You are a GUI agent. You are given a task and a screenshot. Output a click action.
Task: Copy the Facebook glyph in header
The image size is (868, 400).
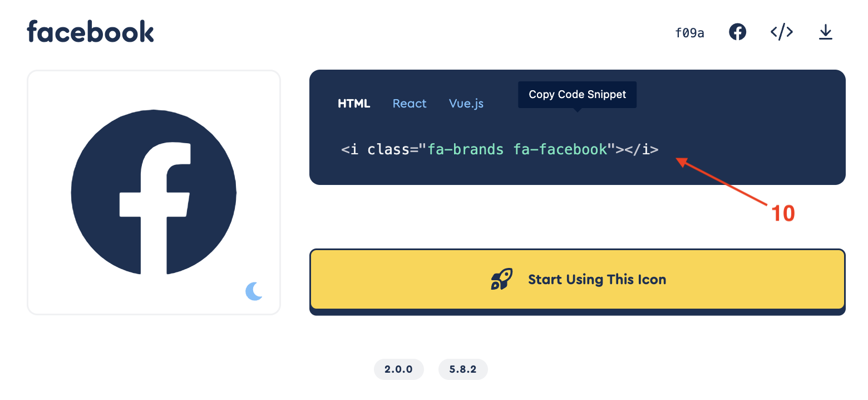point(737,32)
